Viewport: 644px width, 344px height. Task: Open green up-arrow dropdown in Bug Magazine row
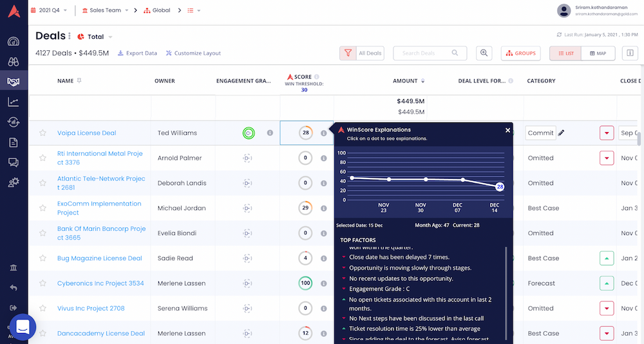pos(607,258)
